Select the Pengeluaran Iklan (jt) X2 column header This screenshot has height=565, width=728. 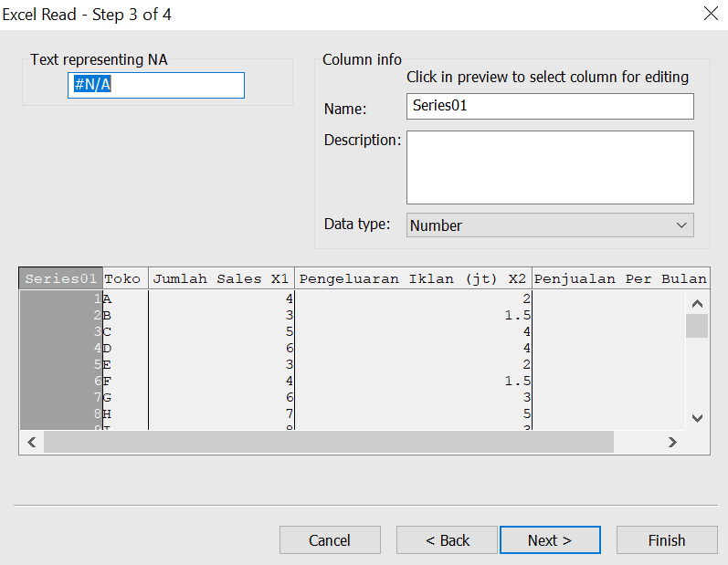413,278
